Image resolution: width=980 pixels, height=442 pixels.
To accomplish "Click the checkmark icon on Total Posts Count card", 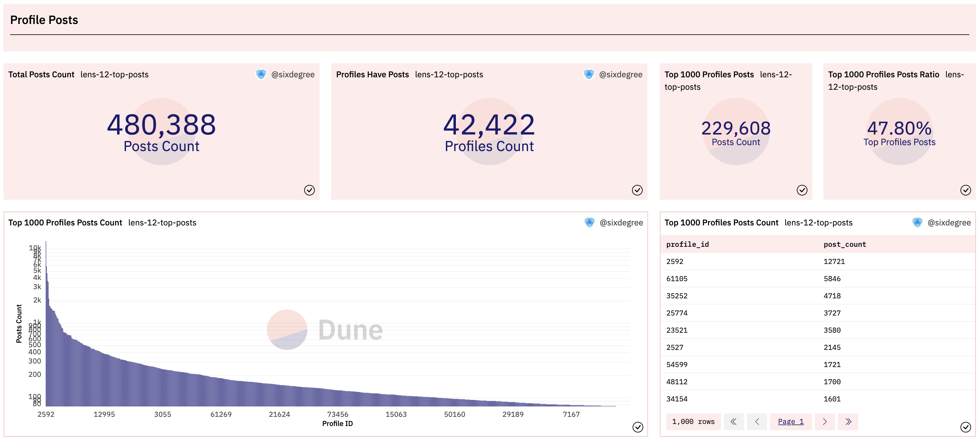I will pyautogui.click(x=309, y=190).
